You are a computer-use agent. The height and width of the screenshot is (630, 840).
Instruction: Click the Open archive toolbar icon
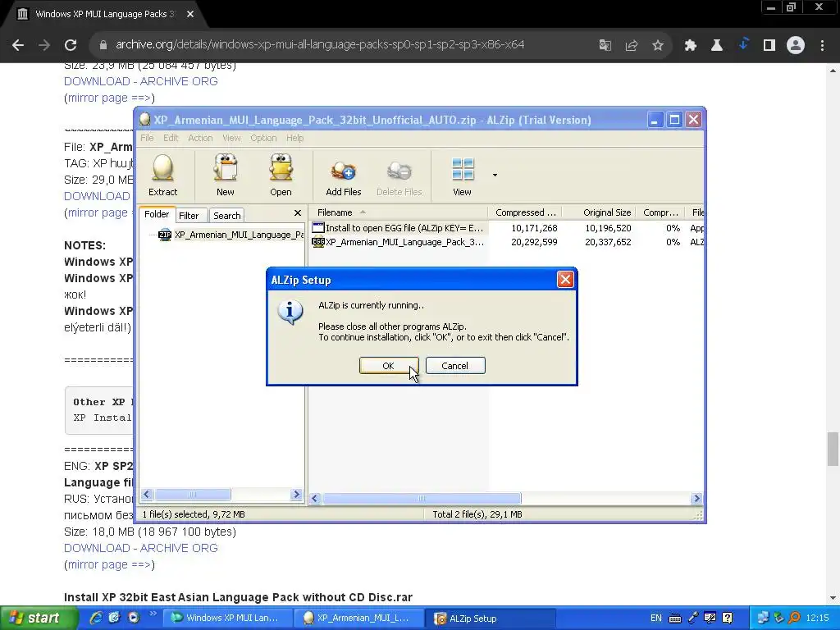(x=281, y=168)
